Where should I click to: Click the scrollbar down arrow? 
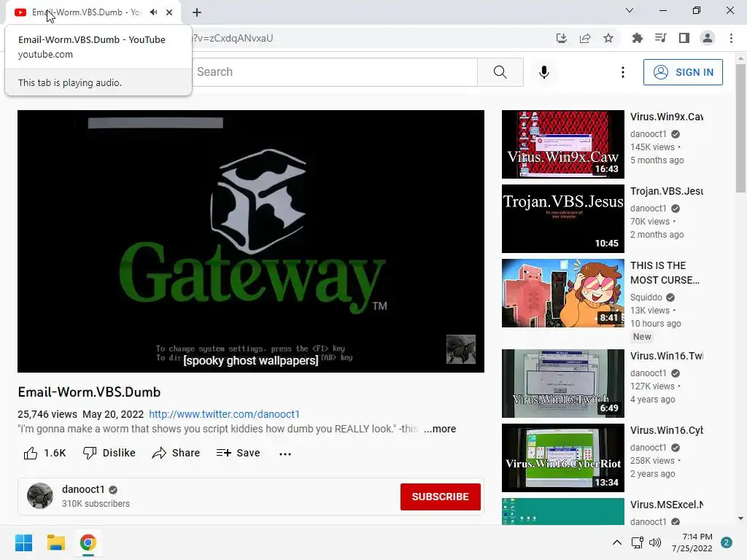click(x=740, y=518)
